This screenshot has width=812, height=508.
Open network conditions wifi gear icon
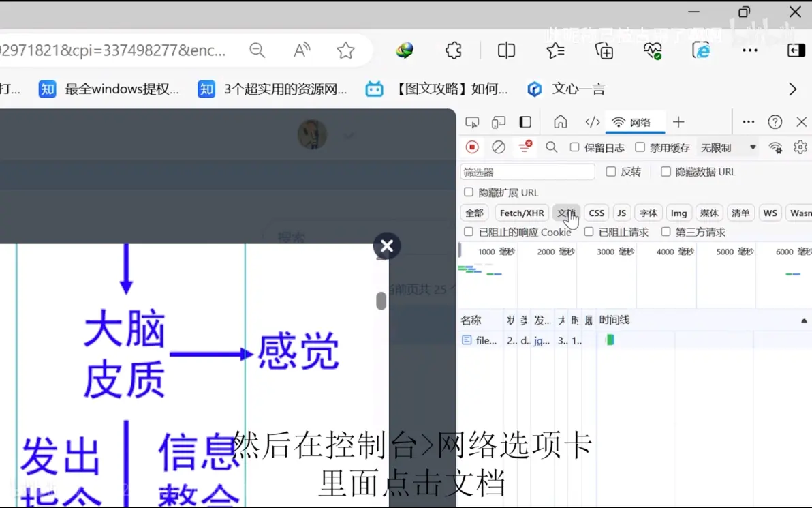pos(775,148)
